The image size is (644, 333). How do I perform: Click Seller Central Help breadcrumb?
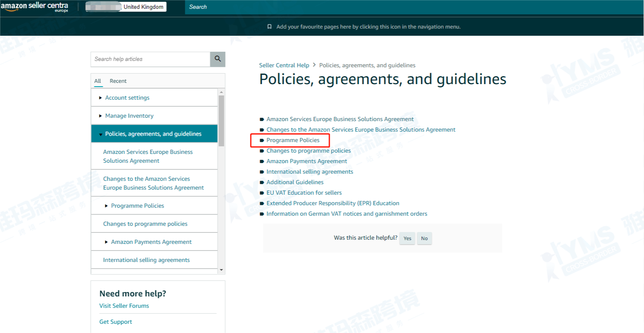(x=284, y=65)
